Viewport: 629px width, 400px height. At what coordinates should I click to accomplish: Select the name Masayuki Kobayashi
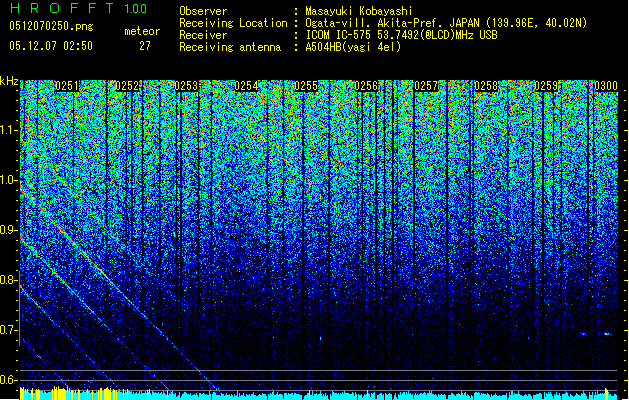click(x=359, y=11)
